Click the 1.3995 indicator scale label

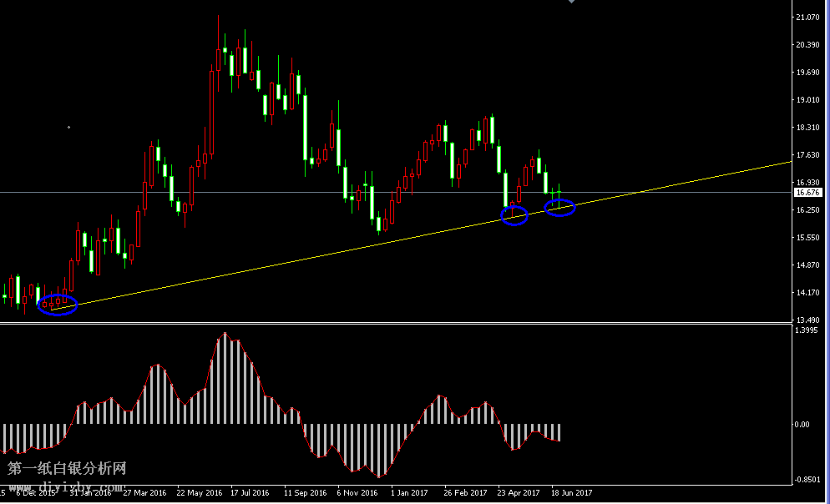coord(807,331)
